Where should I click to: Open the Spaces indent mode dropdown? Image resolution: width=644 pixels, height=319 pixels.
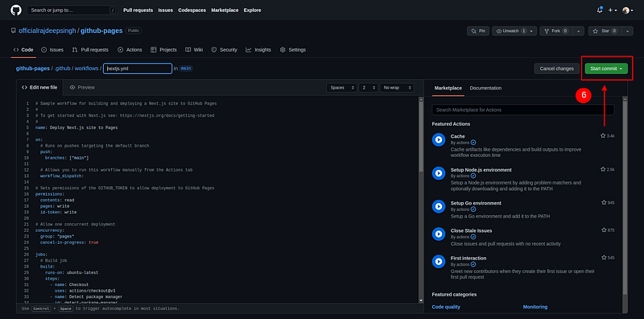coord(341,88)
